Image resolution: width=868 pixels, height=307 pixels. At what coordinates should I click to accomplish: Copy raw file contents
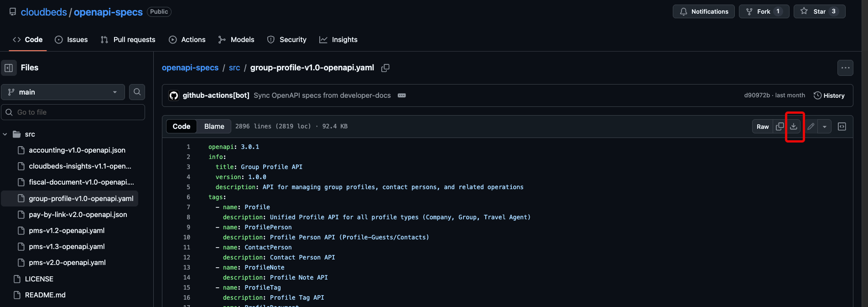click(x=780, y=127)
